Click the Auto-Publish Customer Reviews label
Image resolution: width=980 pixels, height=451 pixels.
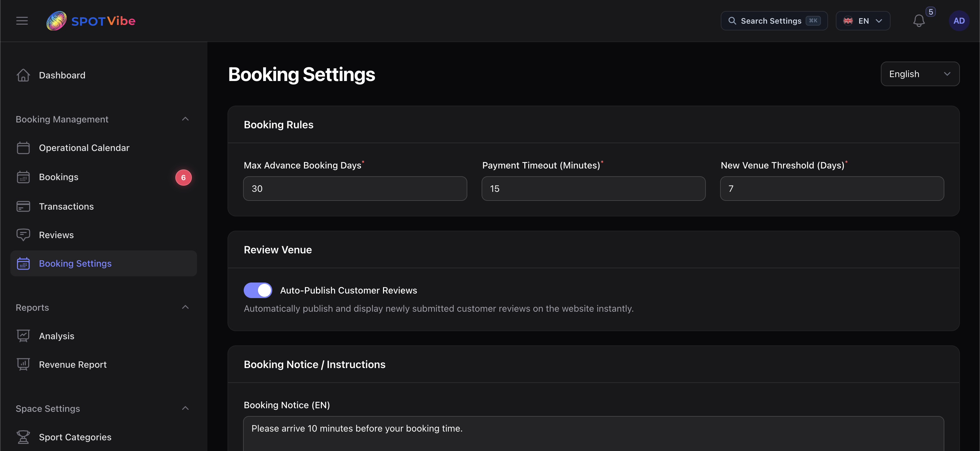348,290
